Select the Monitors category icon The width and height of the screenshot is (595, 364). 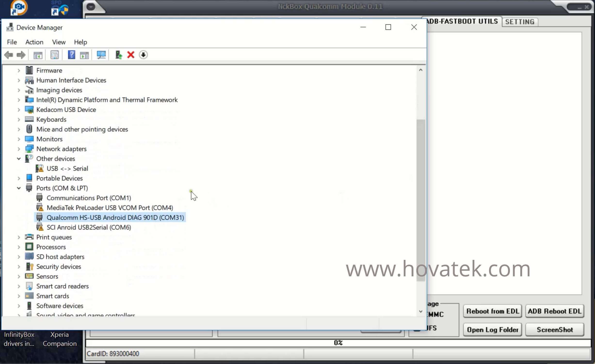click(x=29, y=139)
